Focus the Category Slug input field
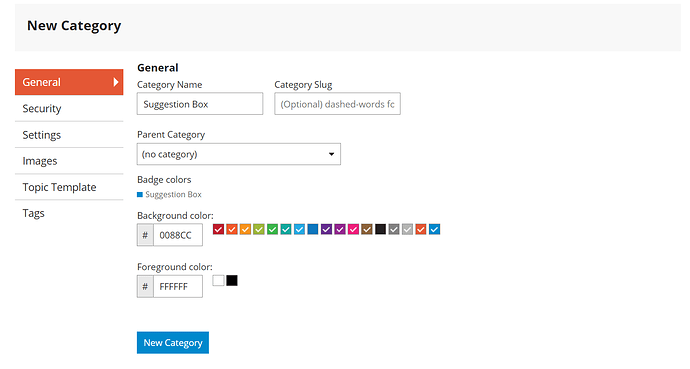 (338, 104)
